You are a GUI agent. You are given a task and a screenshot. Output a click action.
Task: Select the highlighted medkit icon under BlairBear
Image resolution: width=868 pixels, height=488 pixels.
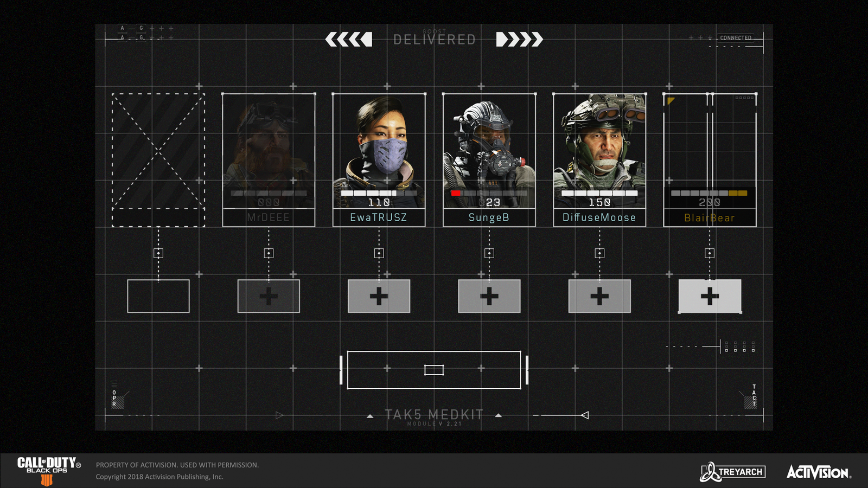[x=710, y=296]
